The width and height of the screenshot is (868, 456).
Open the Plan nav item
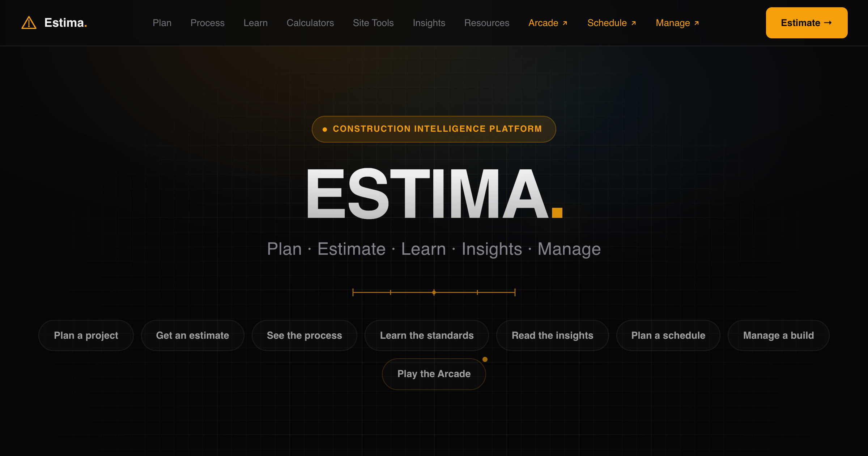[x=162, y=23]
